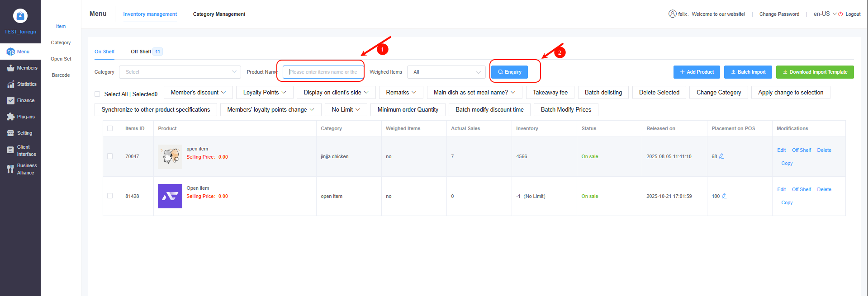Viewport: 868px width, 296px height.
Task: Expand the Loyalty Points dropdown
Action: 265,93
